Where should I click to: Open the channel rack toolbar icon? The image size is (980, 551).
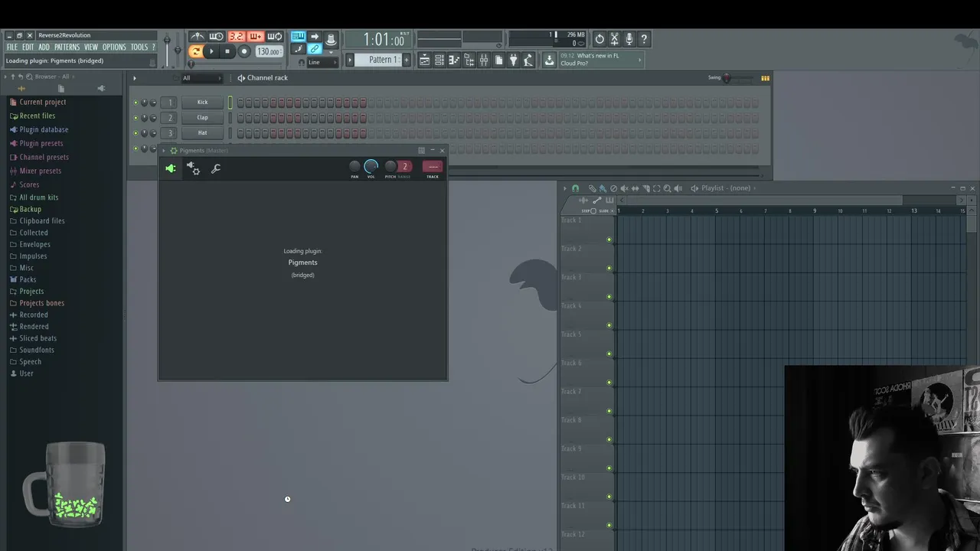point(439,60)
